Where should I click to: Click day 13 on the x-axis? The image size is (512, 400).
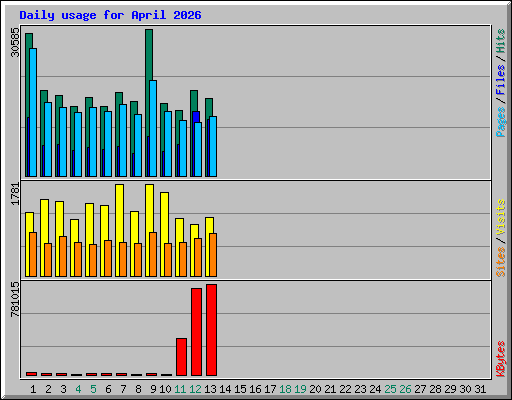tap(210, 389)
